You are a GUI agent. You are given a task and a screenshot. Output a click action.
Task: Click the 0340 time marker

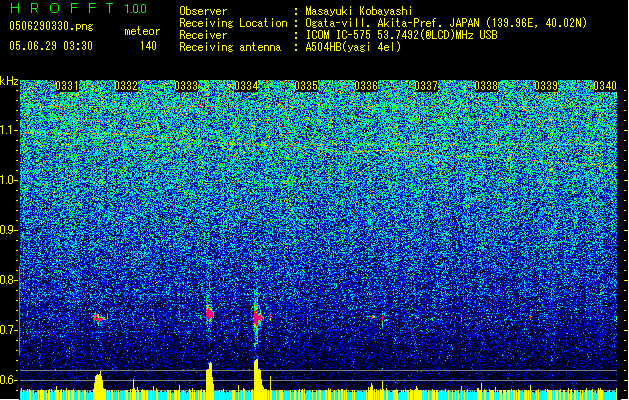coord(605,86)
